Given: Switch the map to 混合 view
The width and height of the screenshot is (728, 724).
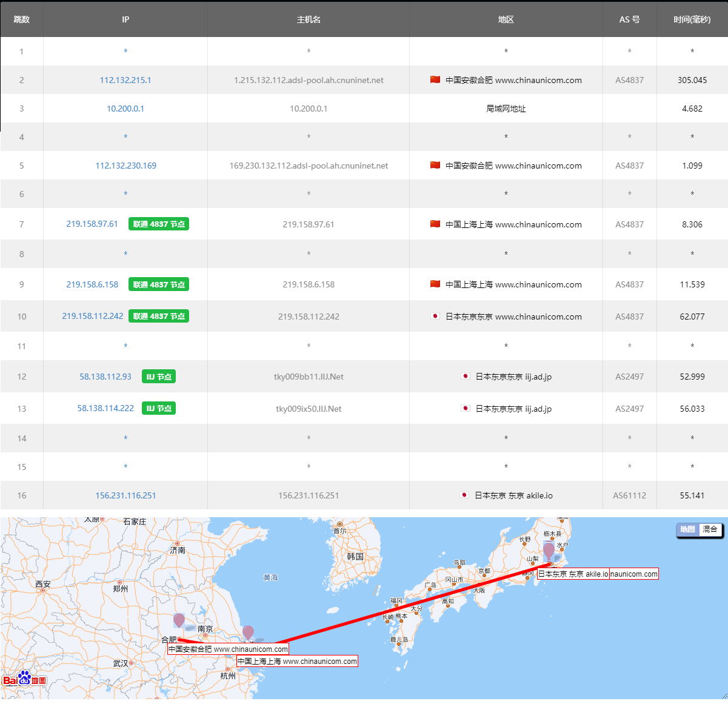Looking at the screenshot, I should point(710,529).
